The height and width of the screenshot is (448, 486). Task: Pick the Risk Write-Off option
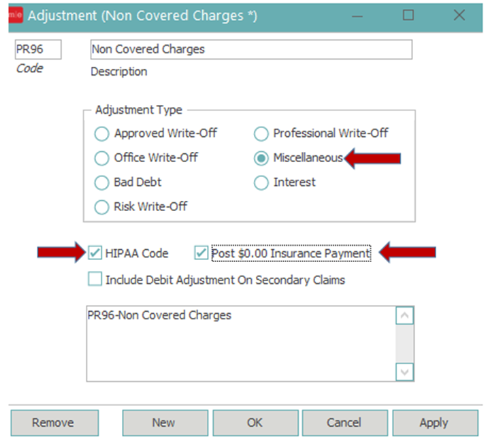tap(101, 207)
